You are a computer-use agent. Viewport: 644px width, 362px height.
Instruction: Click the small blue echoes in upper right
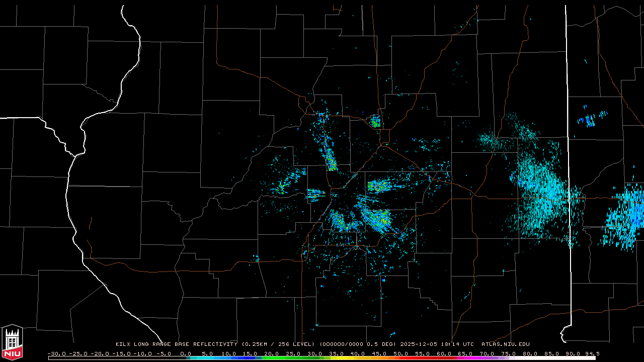(x=587, y=119)
